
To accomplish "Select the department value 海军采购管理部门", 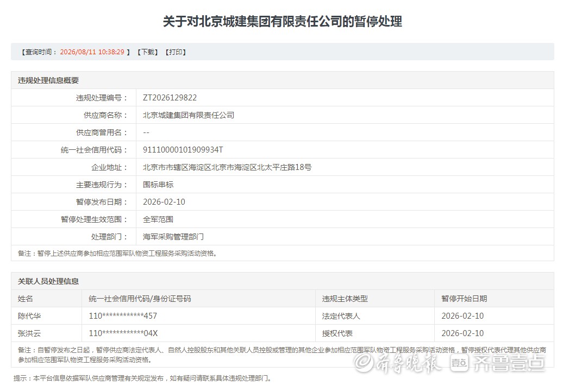I will pyautogui.click(x=173, y=237).
